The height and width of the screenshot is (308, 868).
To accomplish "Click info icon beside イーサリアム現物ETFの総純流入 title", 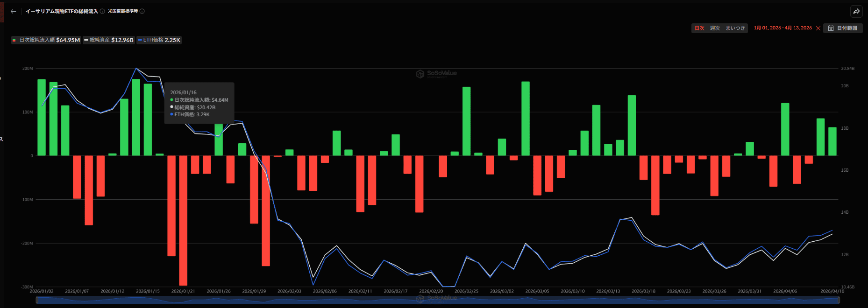I will 102,12.
